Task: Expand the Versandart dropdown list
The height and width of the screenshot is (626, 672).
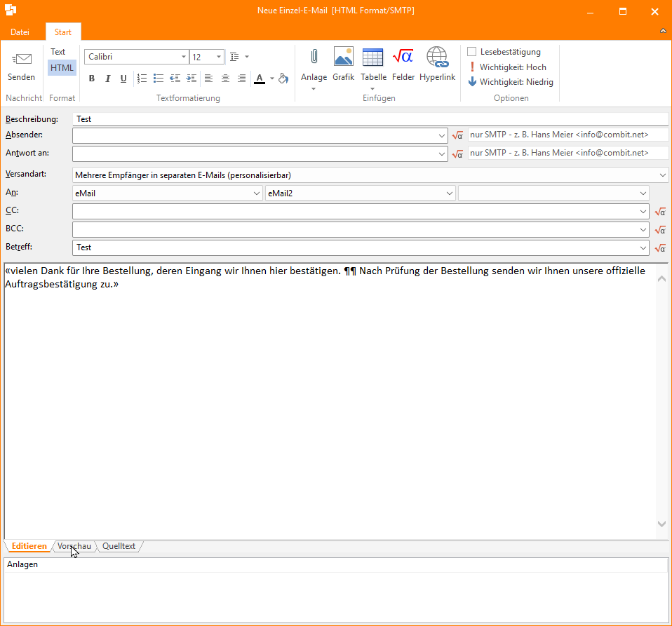Action: (663, 175)
